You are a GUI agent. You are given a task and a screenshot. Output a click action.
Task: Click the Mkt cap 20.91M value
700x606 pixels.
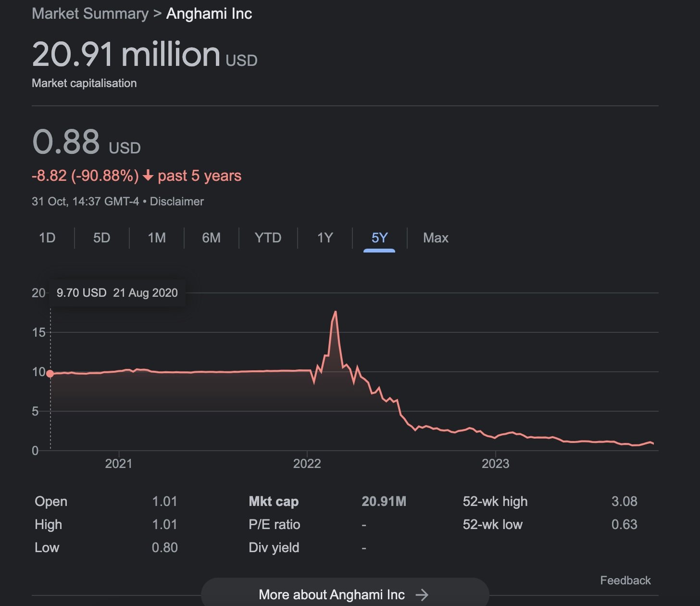tap(384, 502)
